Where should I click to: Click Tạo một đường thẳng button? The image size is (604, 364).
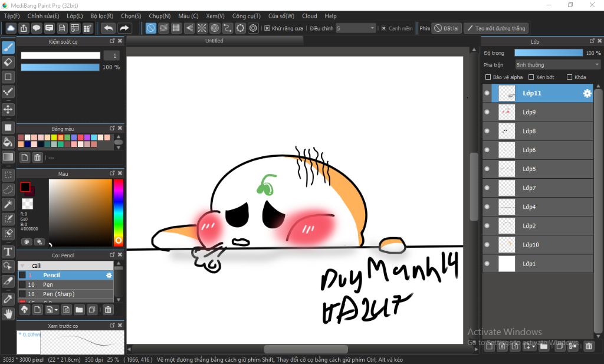click(x=495, y=28)
